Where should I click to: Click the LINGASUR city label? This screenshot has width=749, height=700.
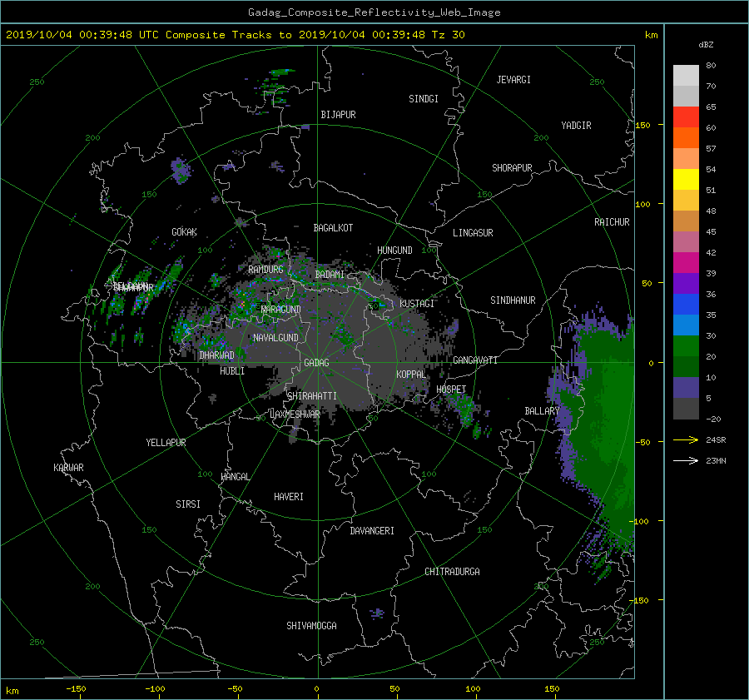[x=473, y=233]
